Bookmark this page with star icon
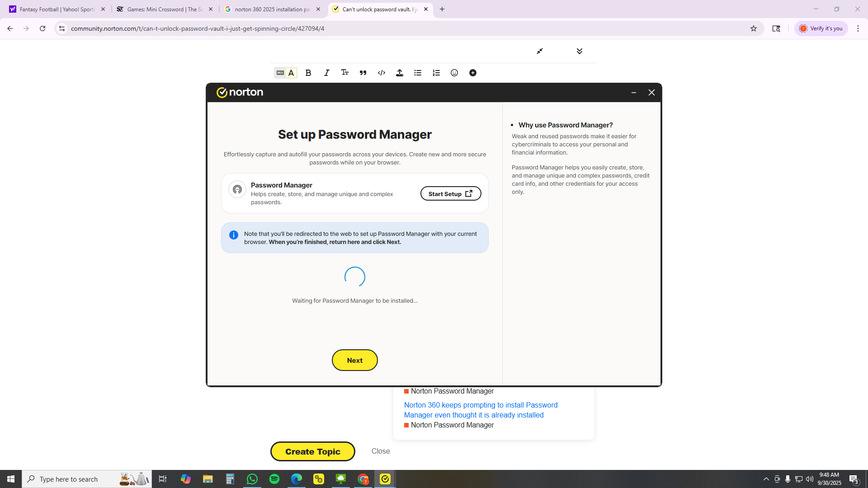 pyautogui.click(x=754, y=28)
